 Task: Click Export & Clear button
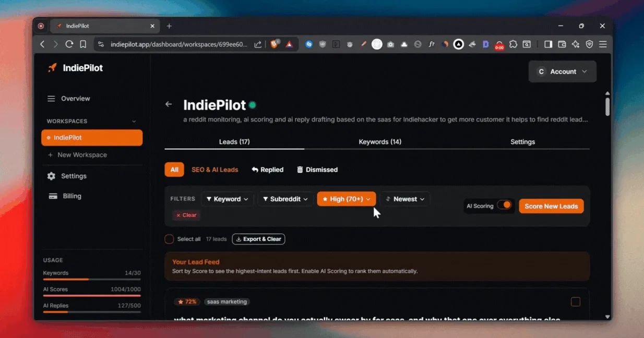[x=259, y=239]
